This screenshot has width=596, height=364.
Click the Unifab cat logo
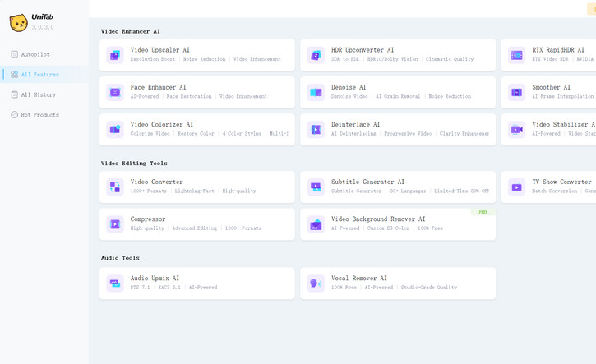click(x=19, y=23)
